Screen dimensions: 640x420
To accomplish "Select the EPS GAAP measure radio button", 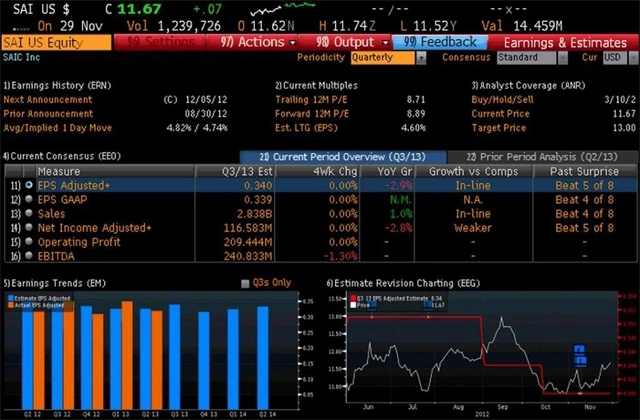I will 29,199.
